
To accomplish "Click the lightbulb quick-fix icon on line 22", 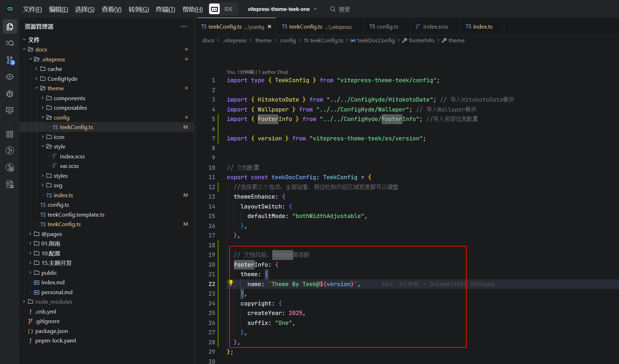I will (x=230, y=283).
